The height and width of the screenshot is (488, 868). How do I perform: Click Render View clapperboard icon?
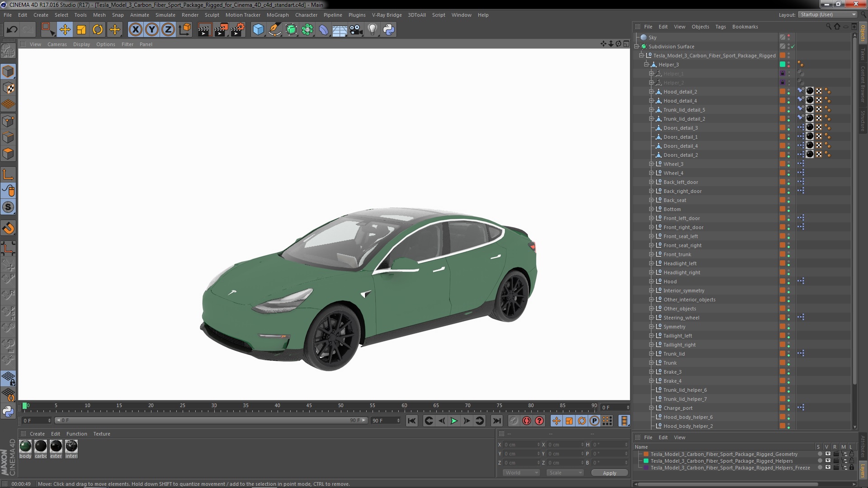click(x=204, y=30)
